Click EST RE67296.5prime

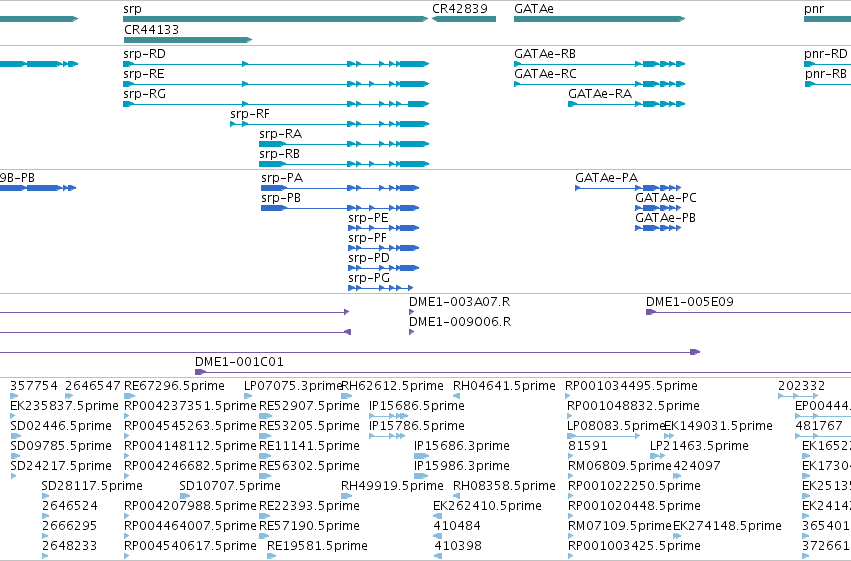point(174,386)
